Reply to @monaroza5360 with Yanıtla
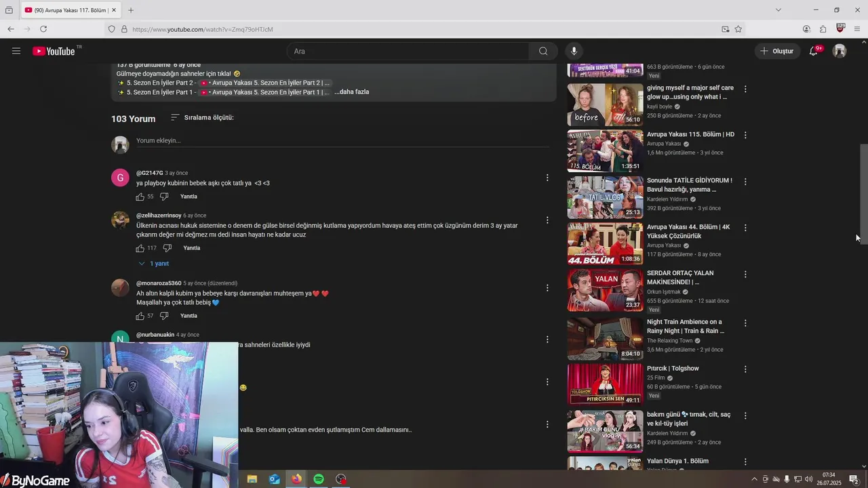 pyautogui.click(x=189, y=316)
